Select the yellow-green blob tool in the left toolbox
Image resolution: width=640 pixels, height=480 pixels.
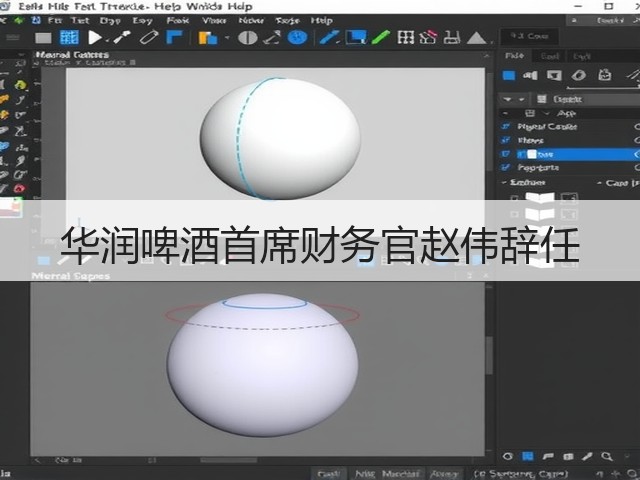pyautogui.click(x=20, y=85)
